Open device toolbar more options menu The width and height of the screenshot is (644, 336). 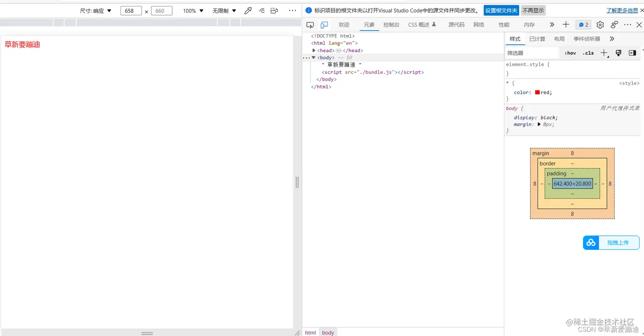click(x=292, y=11)
